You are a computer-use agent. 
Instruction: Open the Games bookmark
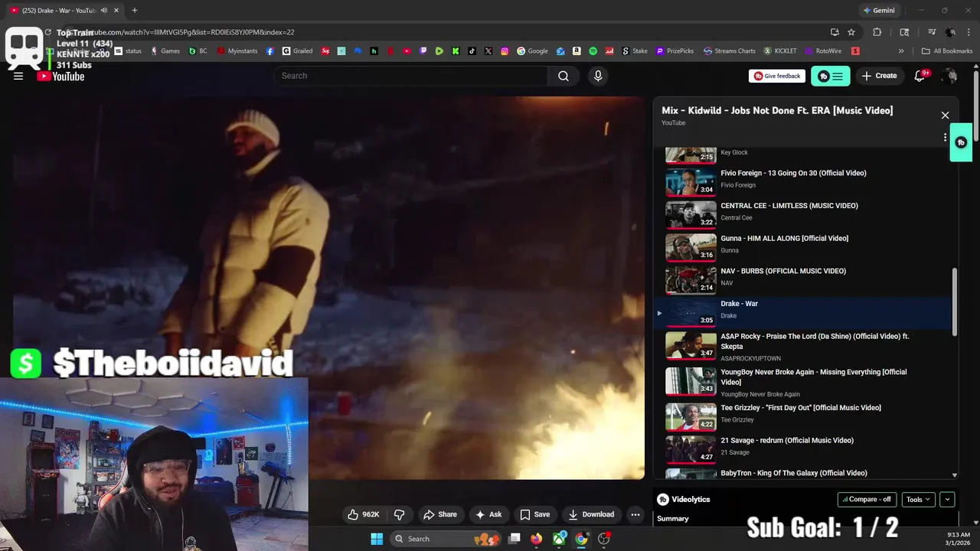click(165, 51)
